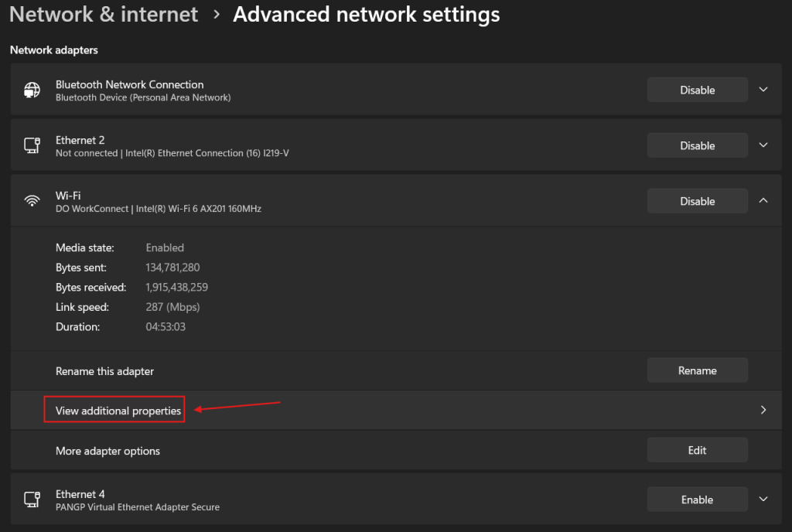792x532 pixels.
Task: Click the Advanced network settings title
Action: coord(366,14)
